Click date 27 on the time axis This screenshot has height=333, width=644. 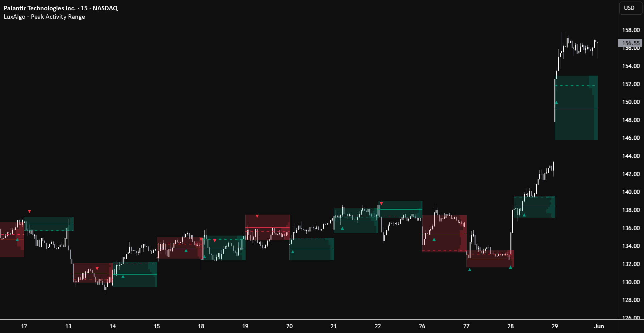[466, 326]
